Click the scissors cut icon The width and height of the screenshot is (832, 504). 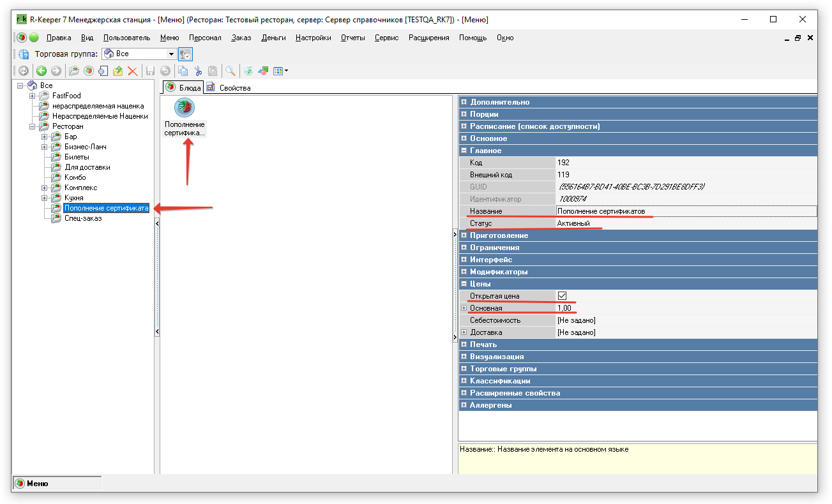pyautogui.click(x=198, y=71)
